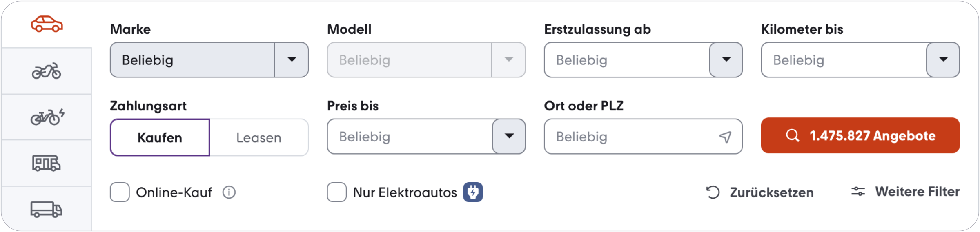Select the e-bike category icon
The image size is (980, 232).
tap(47, 117)
